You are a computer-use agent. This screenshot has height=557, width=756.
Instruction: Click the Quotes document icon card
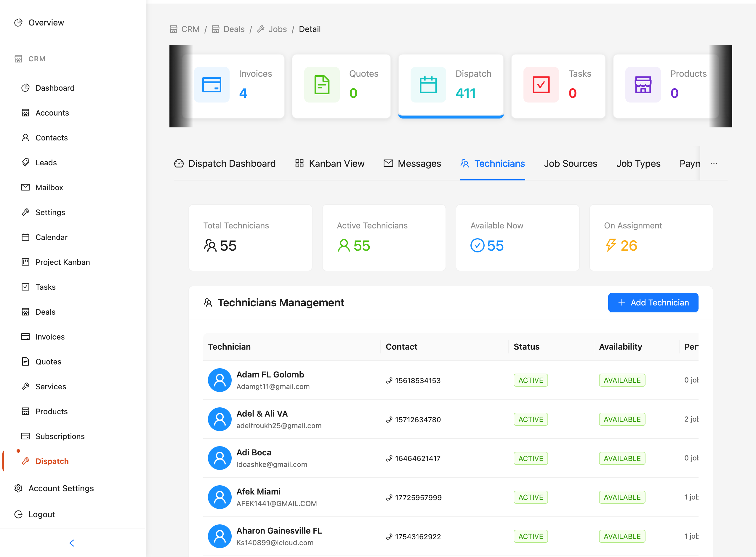pyautogui.click(x=321, y=85)
